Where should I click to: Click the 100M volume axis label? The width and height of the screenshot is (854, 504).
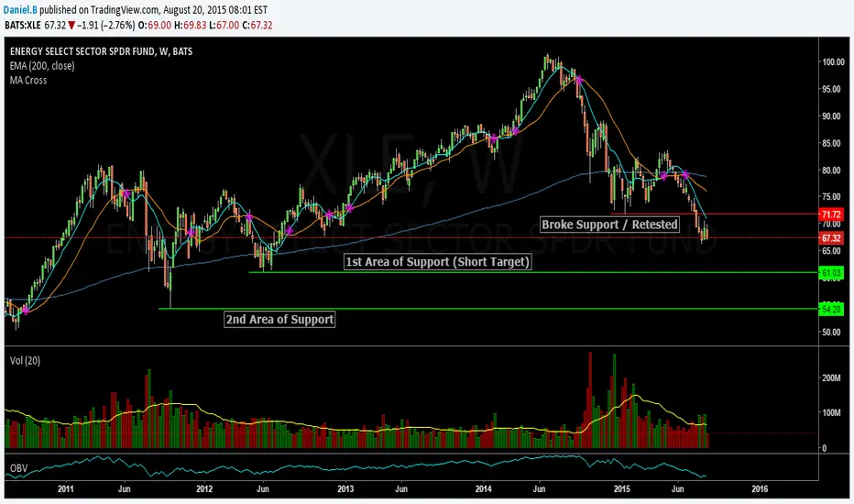(x=831, y=412)
